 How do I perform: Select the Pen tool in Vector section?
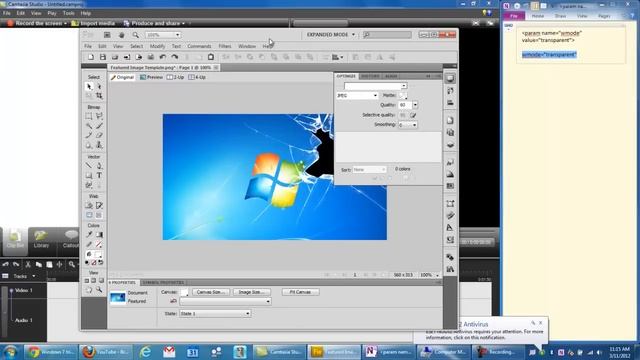pyautogui.click(x=99, y=166)
